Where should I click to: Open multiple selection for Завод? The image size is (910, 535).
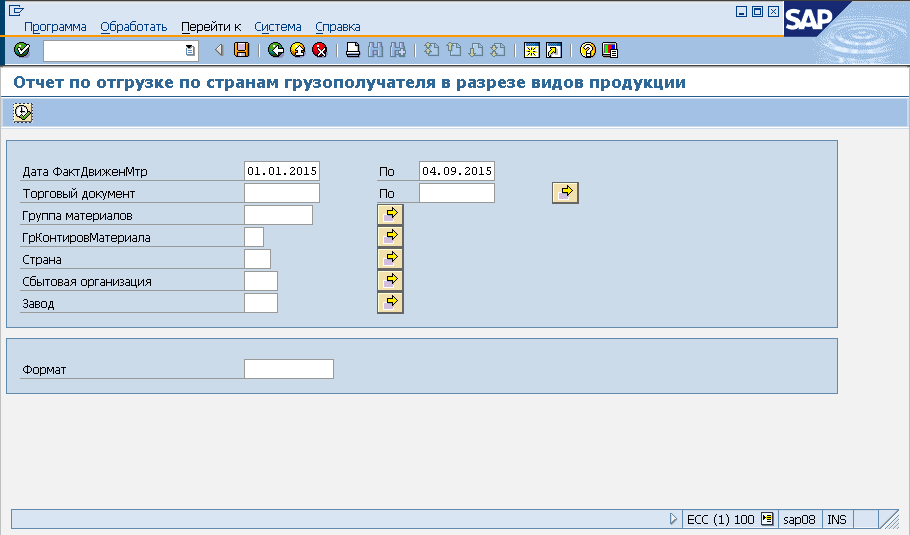[390, 303]
